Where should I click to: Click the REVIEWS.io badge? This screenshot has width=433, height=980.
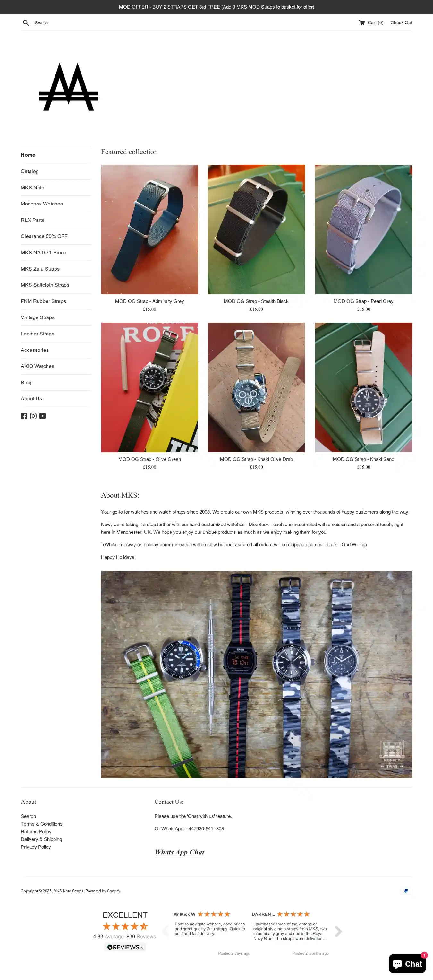click(x=125, y=947)
